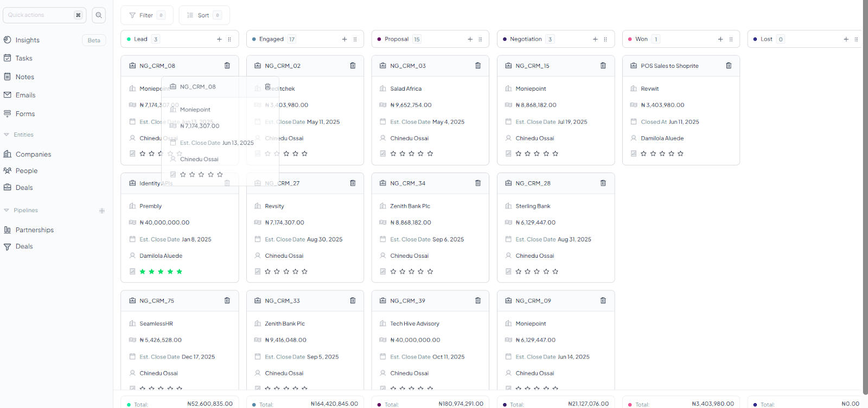Open the Sort options dropdown

pos(204,15)
